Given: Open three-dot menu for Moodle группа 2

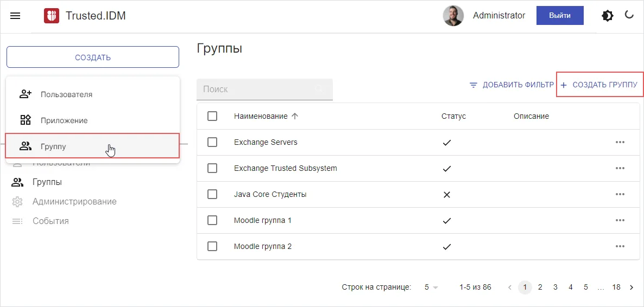Looking at the screenshot, I should coord(620,246).
